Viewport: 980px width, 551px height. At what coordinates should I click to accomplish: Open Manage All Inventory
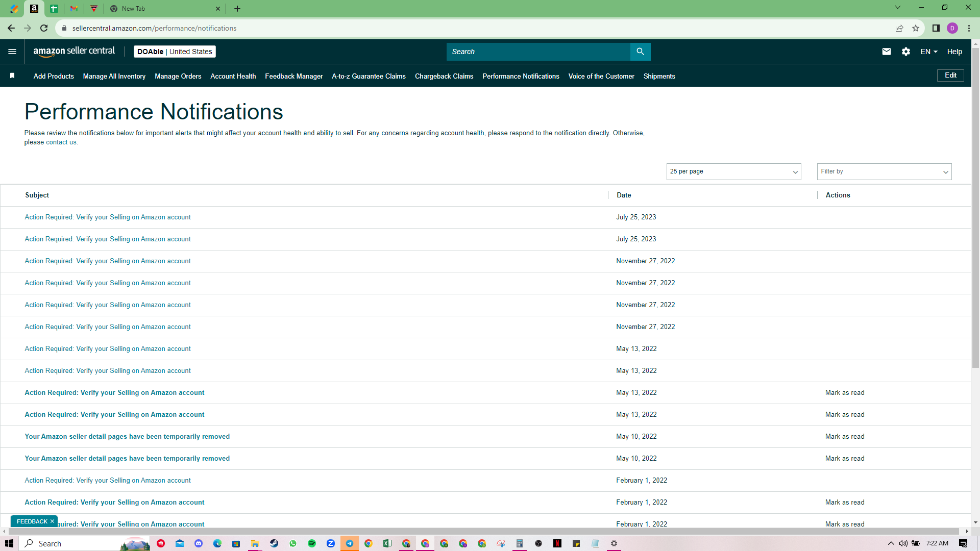(x=114, y=76)
